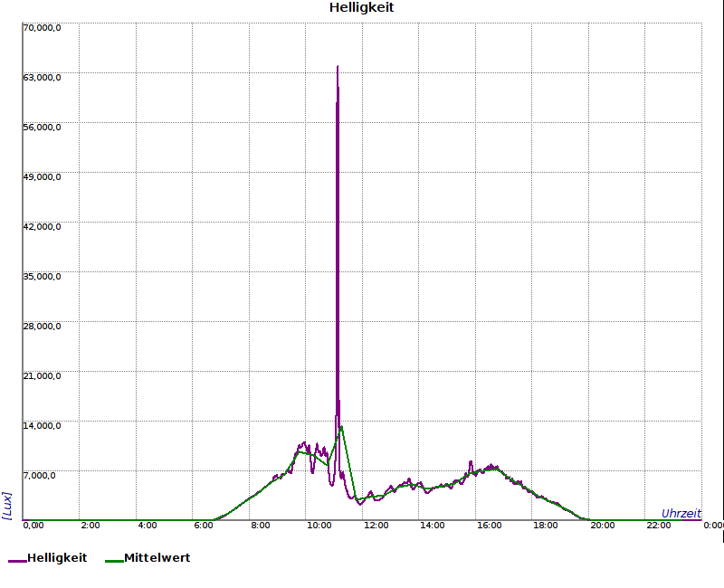
Task: Click the 56,000,0 y-axis value
Action: (42, 128)
